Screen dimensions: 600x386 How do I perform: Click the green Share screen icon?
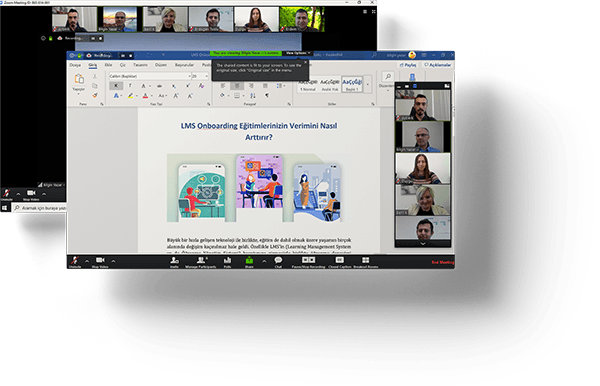pyautogui.click(x=249, y=261)
